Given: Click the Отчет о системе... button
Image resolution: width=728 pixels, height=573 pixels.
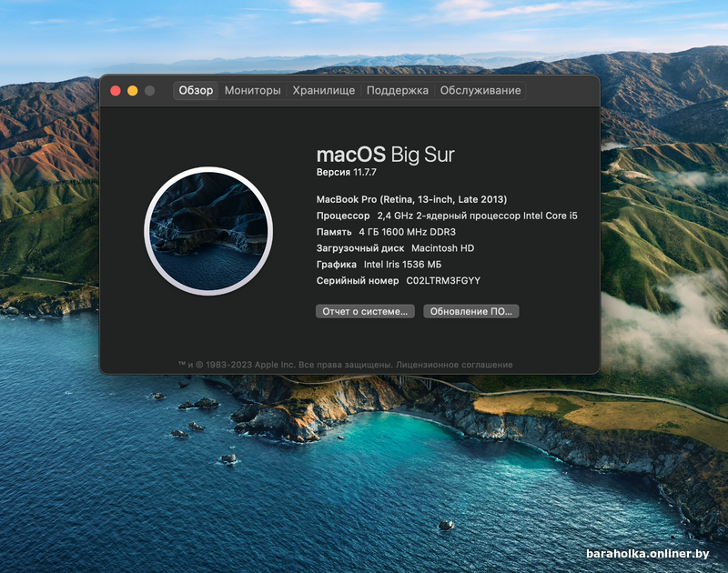Looking at the screenshot, I should pyautogui.click(x=365, y=311).
